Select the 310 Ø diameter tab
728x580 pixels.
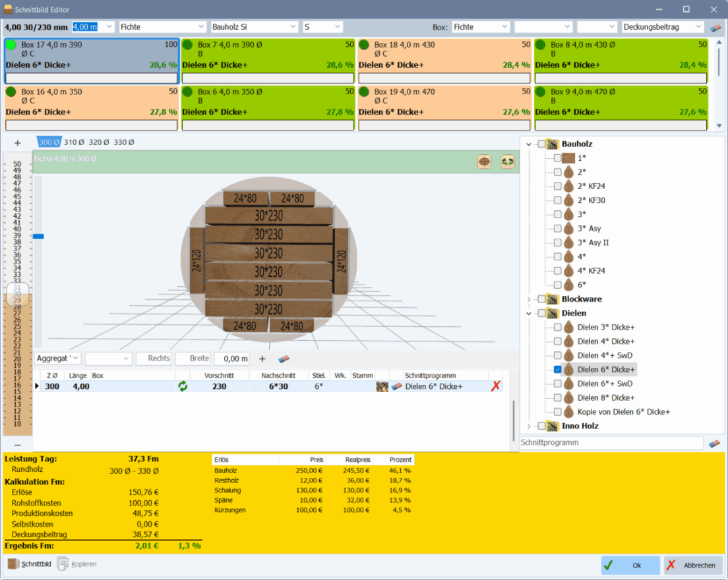pos(75,142)
